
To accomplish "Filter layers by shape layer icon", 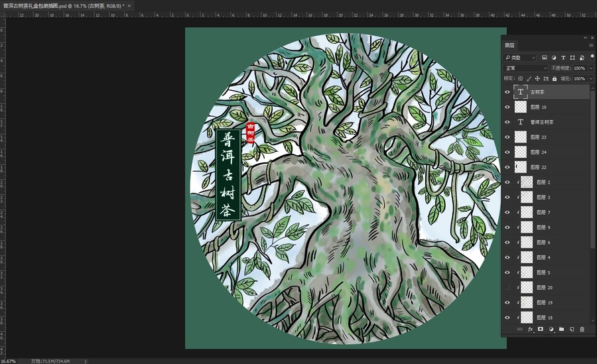I will click(x=572, y=58).
